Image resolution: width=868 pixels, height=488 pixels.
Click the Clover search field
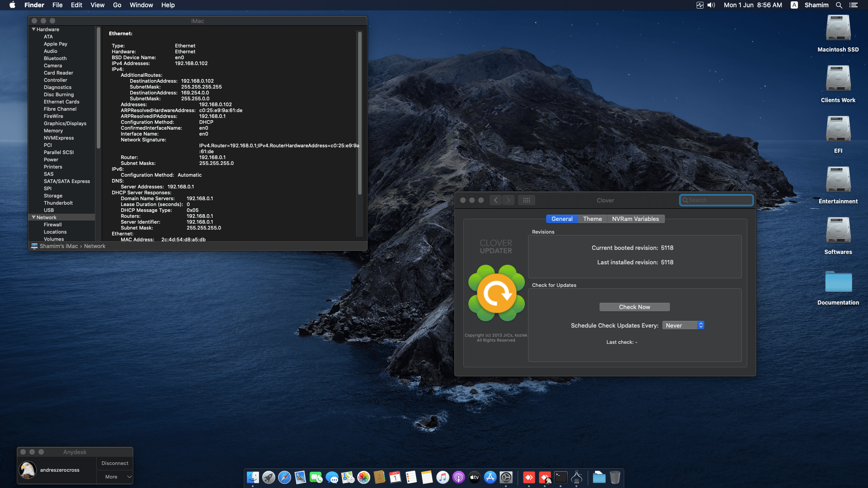click(x=717, y=200)
